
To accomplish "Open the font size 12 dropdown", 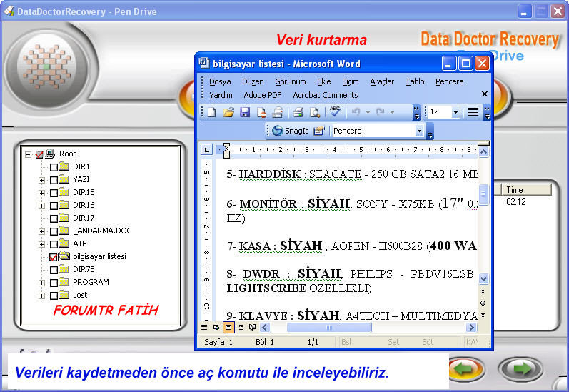I will (455, 112).
